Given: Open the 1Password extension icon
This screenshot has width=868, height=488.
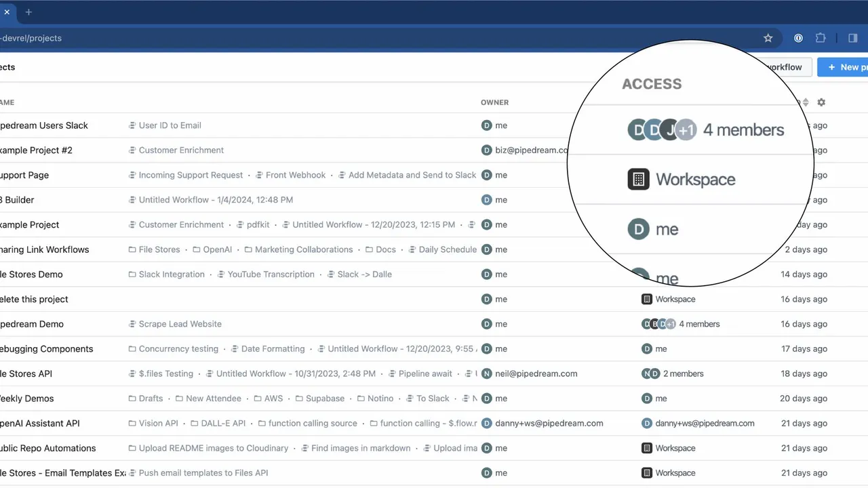Looking at the screenshot, I should [798, 38].
